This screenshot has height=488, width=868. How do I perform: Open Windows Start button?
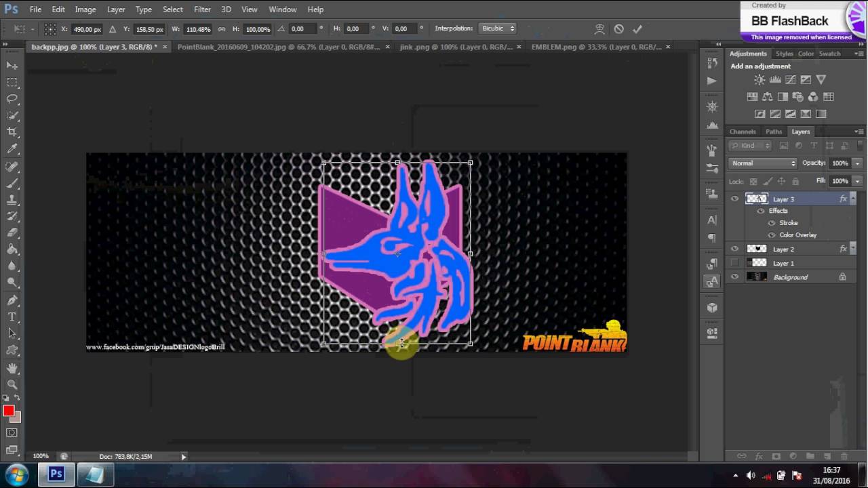tap(16, 474)
